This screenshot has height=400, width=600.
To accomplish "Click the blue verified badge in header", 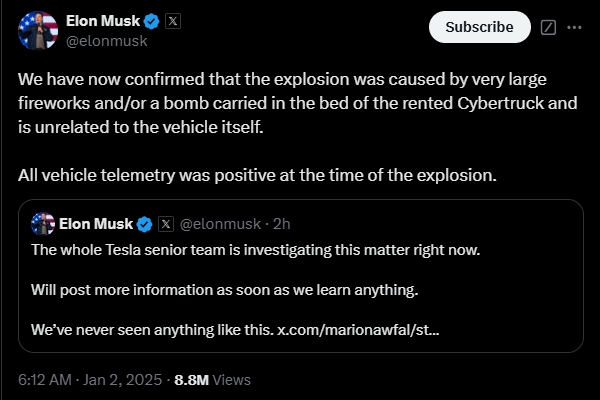I will (150, 21).
